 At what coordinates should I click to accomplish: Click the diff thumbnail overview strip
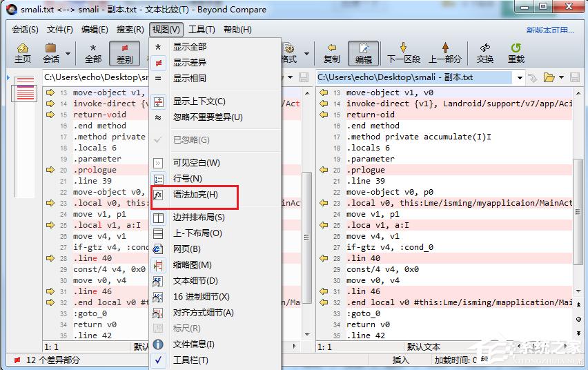point(25,136)
